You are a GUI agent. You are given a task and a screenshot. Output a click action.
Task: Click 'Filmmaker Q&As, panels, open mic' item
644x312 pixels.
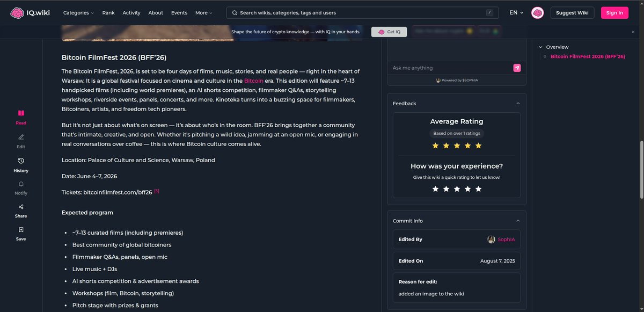coord(120,257)
